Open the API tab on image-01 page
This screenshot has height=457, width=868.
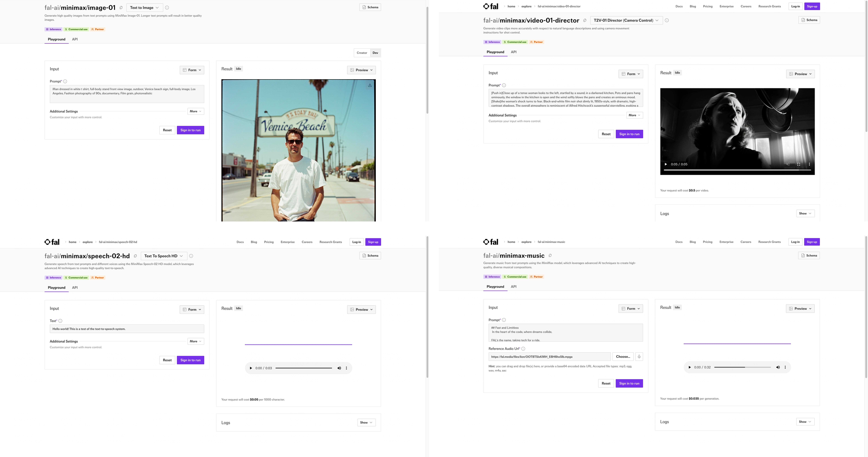tap(75, 39)
